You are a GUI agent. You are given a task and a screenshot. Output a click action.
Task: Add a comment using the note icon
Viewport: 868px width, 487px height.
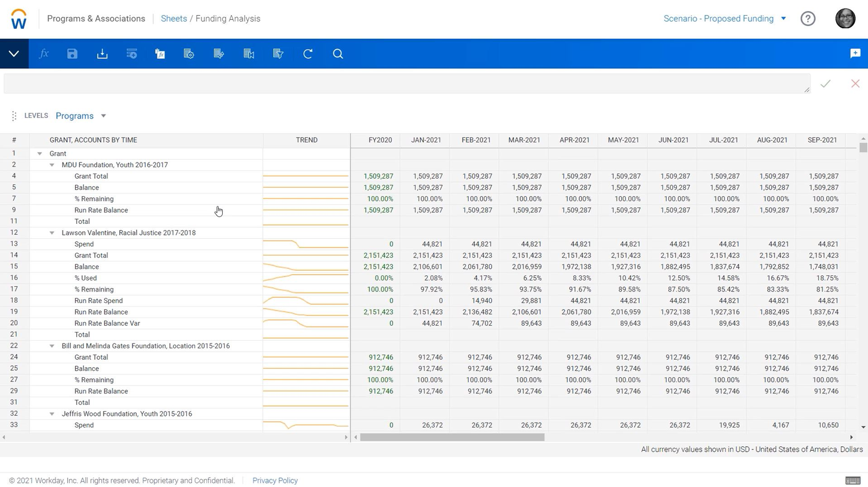(x=855, y=53)
